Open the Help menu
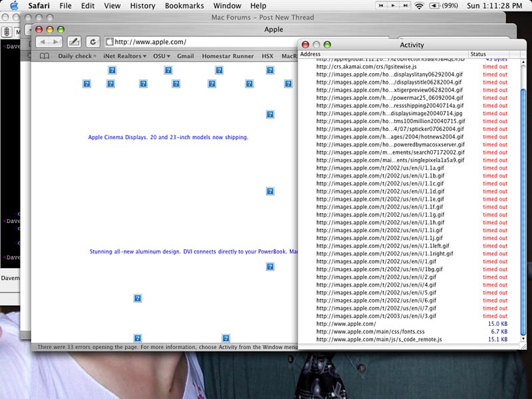The image size is (532, 399). (258, 6)
